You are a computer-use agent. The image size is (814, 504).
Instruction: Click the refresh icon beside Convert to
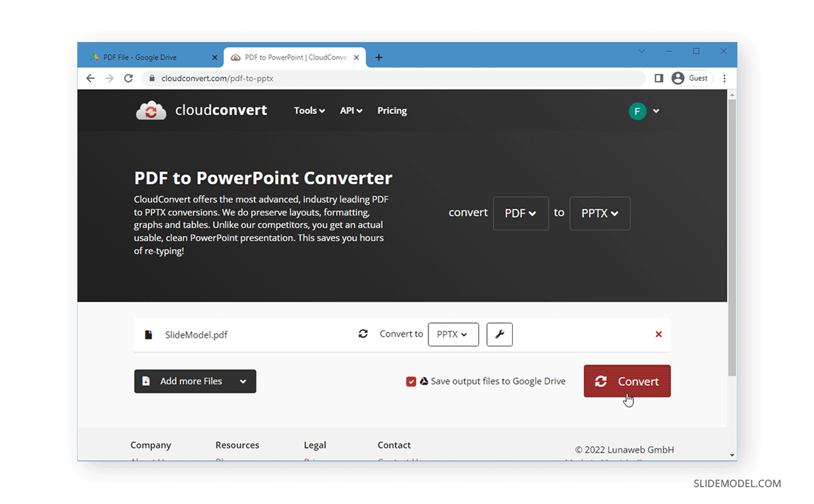pyautogui.click(x=363, y=334)
